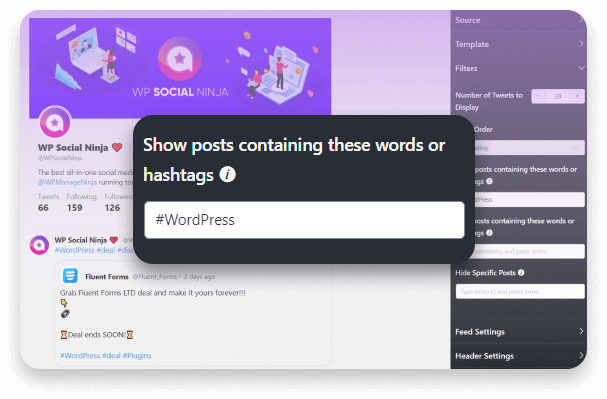Open the Fluent Forms account name

point(107,277)
